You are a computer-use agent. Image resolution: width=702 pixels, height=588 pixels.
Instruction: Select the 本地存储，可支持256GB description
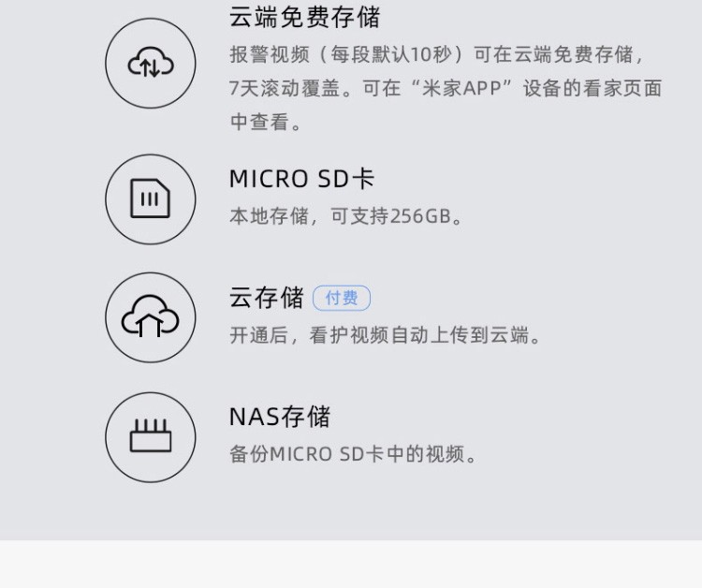(346, 216)
